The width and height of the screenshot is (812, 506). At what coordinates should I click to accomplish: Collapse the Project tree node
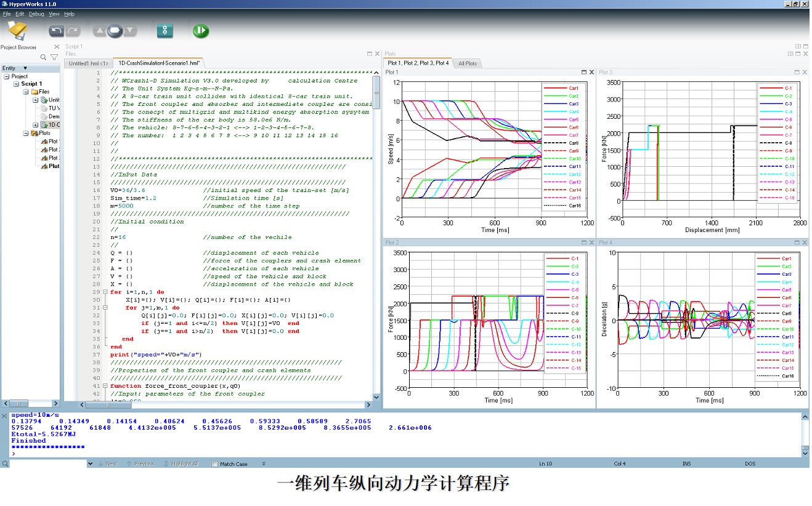click(x=7, y=76)
